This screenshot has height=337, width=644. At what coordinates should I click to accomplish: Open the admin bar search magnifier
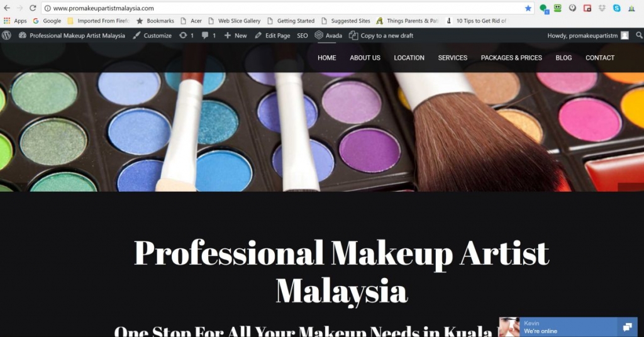(x=637, y=36)
